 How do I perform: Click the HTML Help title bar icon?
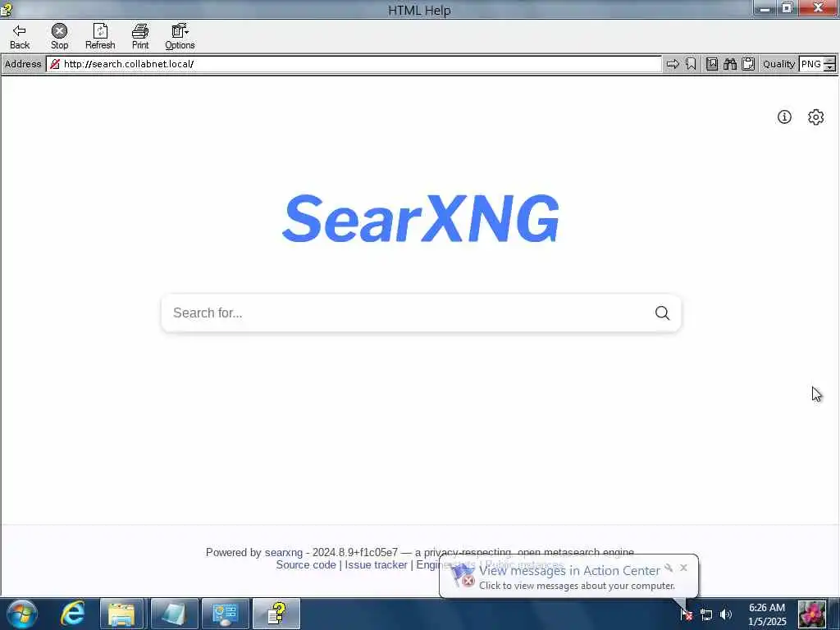point(7,9)
